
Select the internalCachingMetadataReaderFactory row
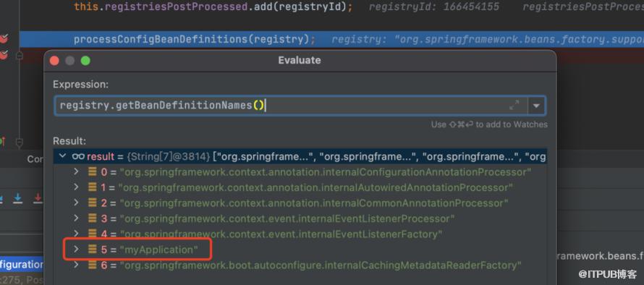click(300, 265)
